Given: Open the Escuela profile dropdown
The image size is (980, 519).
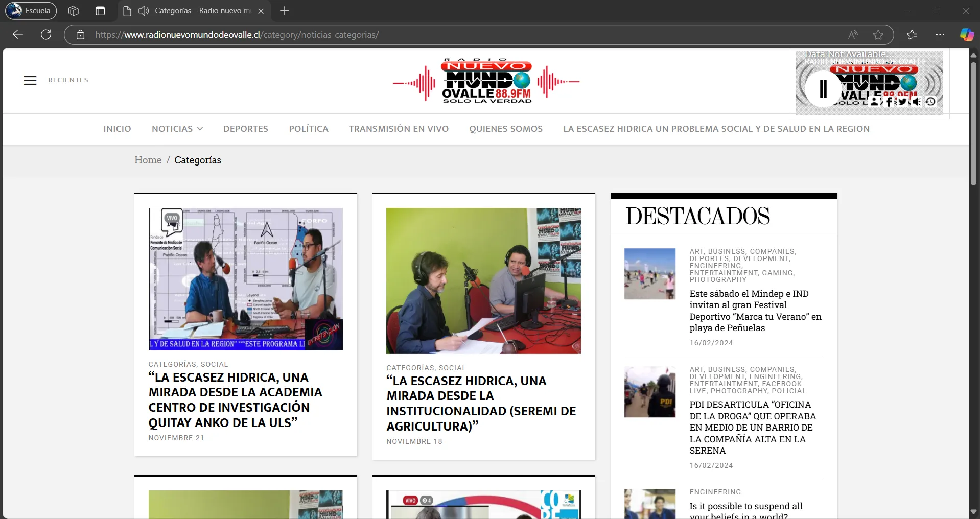Looking at the screenshot, I should (x=30, y=11).
